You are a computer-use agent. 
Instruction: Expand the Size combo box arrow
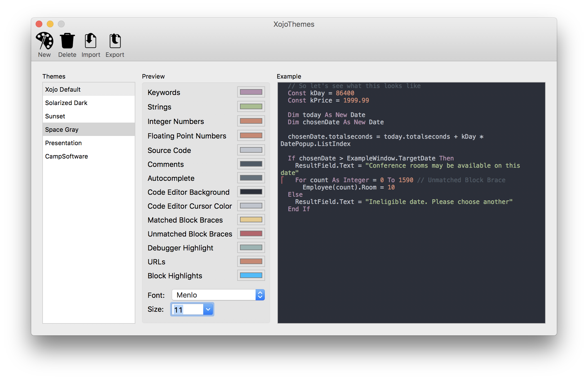point(208,310)
